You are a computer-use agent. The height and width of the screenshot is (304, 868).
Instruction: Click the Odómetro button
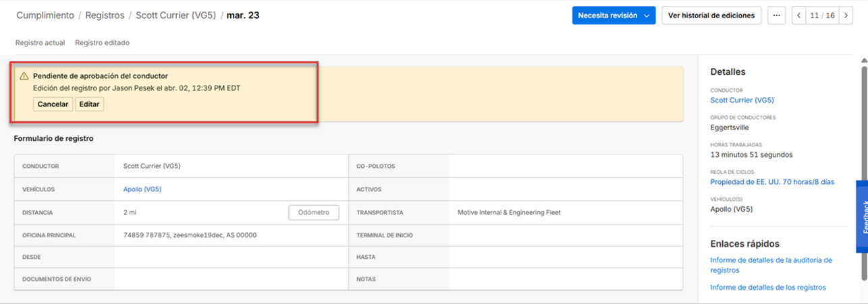(314, 212)
